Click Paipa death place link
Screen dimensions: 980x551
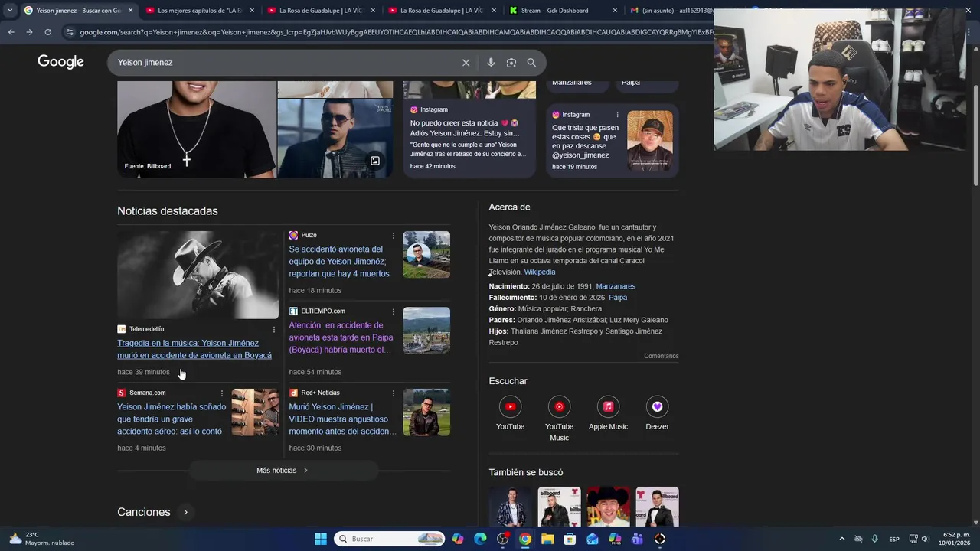618,298
